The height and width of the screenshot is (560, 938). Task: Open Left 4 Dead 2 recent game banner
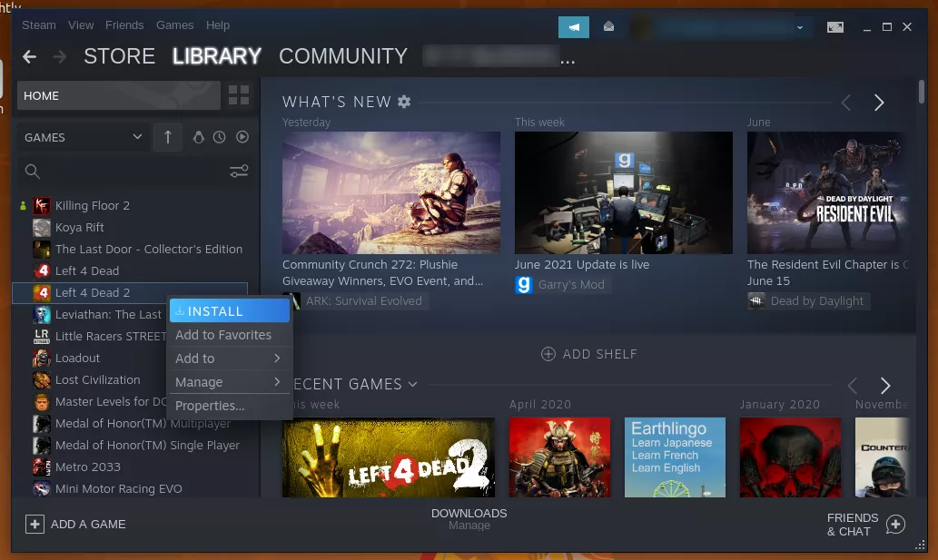pyautogui.click(x=389, y=457)
